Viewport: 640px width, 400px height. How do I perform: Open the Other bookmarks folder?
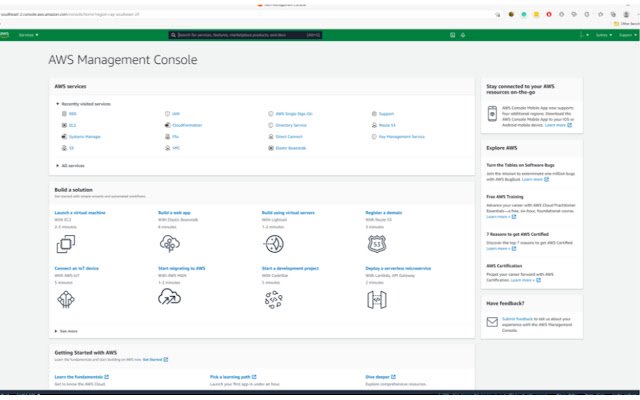[x=627, y=24]
